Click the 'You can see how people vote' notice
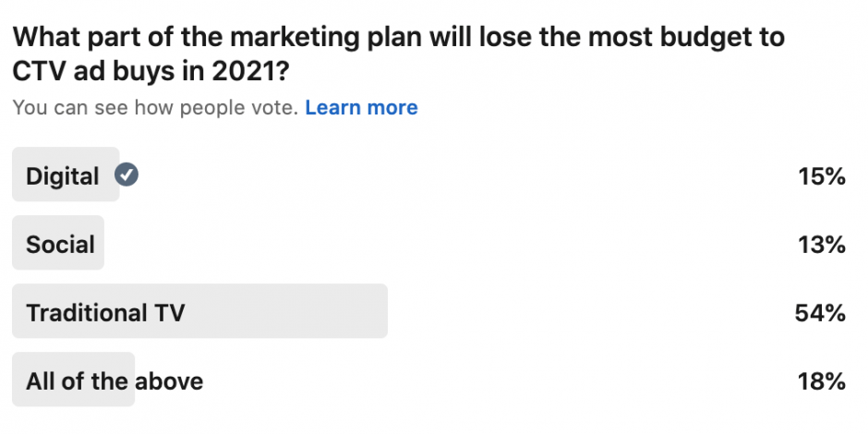Image resolution: width=868 pixels, height=434 pixels. click(x=155, y=107)
